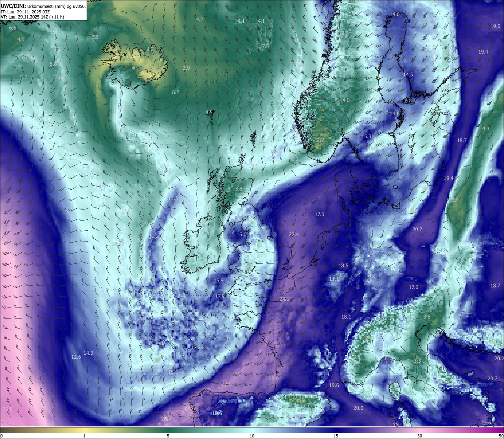Click the 14.3 value label
504x439 pixels.
click(88, 353)
